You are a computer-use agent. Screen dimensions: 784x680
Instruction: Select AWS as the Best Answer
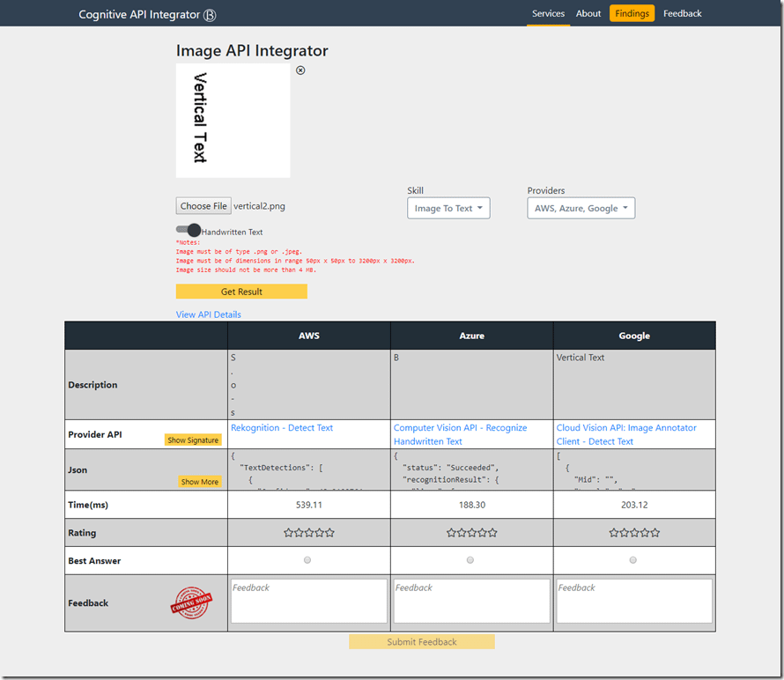307,560
